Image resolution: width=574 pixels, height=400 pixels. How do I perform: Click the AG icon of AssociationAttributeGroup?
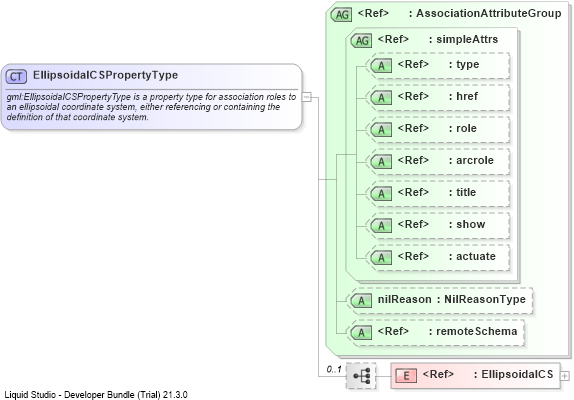pos(342,15)
